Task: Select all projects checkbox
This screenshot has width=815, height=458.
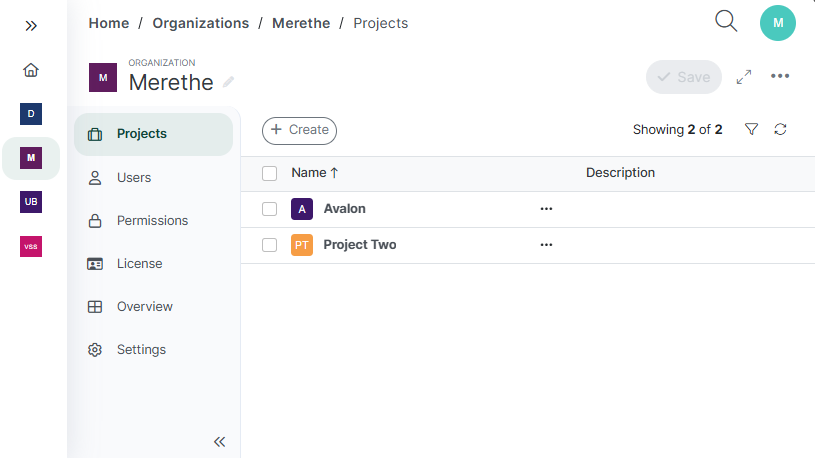Action: [x=269, y=173]
